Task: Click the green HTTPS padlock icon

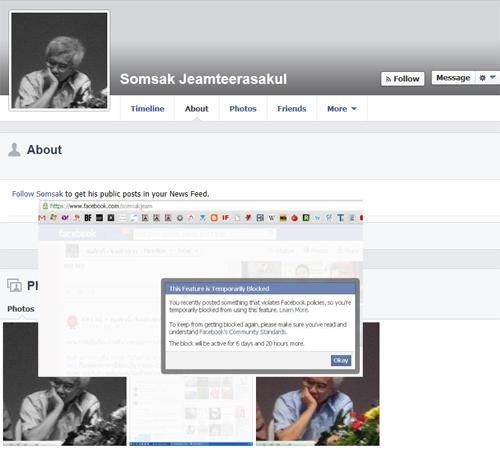Action: tap(45, 206)
